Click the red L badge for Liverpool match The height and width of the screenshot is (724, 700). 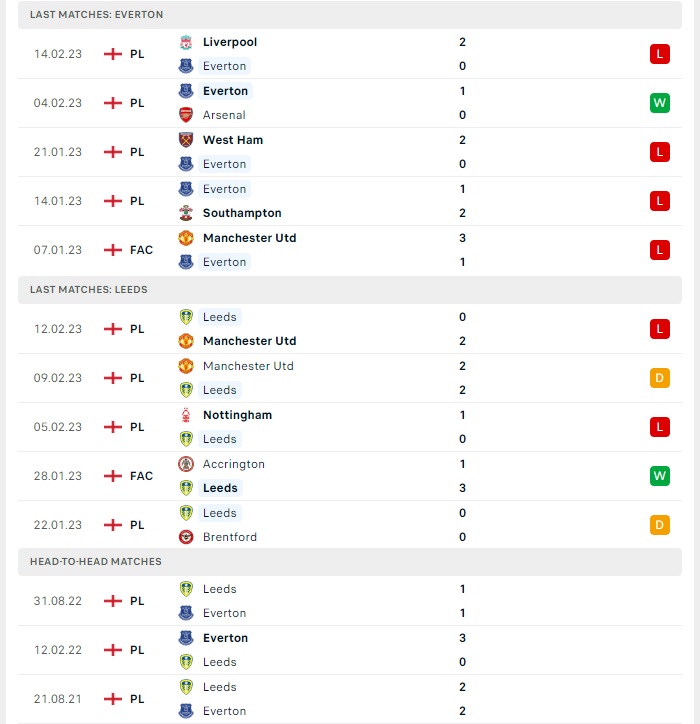[x=659, y=54]
